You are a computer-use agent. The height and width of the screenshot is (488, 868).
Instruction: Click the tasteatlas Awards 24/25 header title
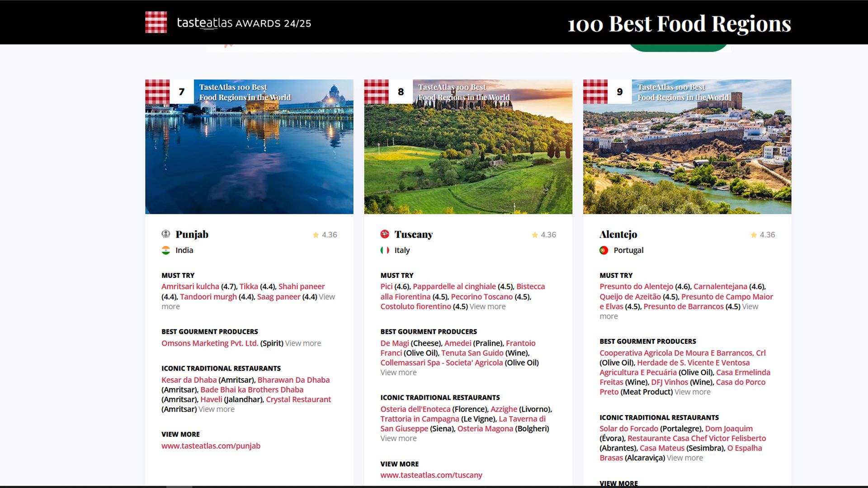tap(244, 23)
